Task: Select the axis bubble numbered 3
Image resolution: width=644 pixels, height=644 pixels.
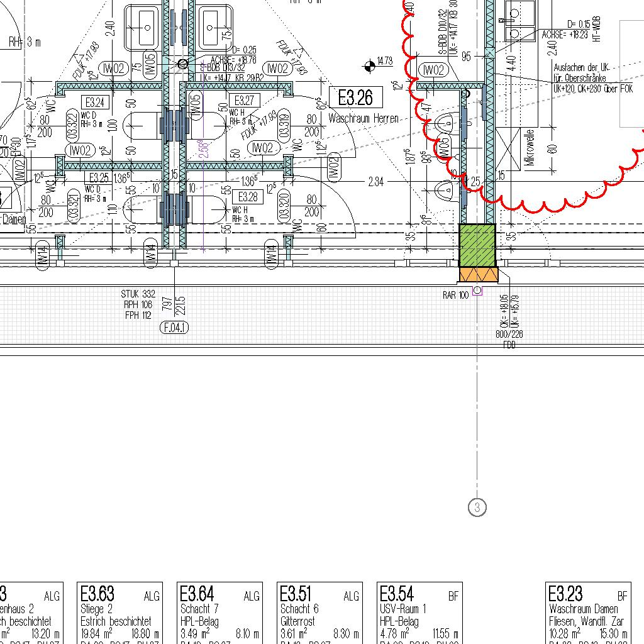Action: [x=477, y=508]
